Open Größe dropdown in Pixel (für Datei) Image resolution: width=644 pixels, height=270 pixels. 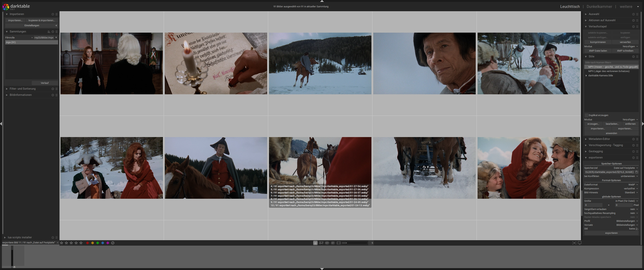tap(611, 201)
